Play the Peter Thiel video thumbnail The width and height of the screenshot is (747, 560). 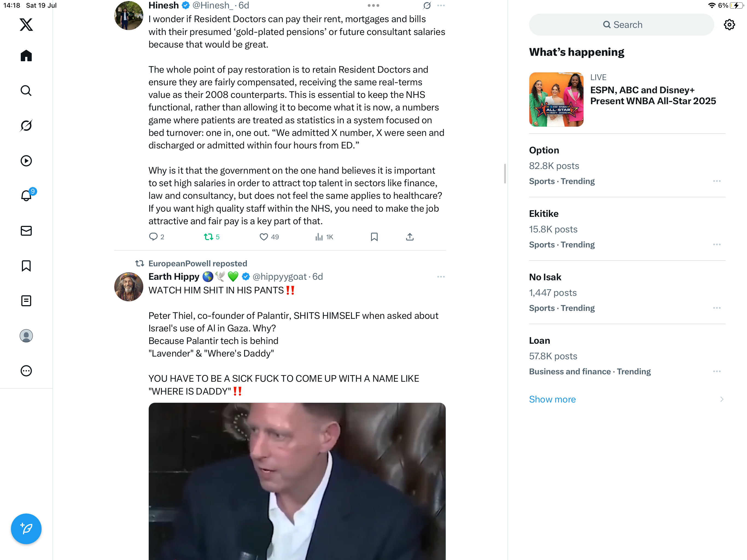[297, 481]
